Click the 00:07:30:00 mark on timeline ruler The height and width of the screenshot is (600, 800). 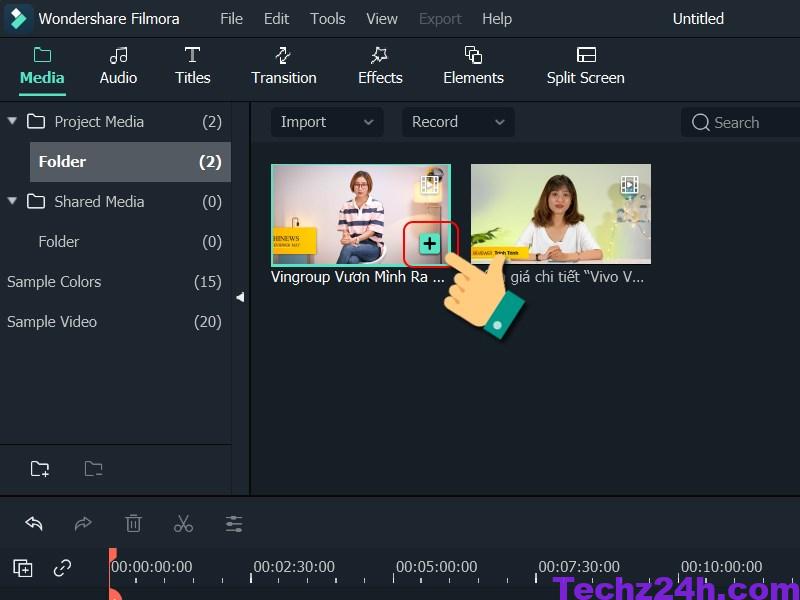pos(579,567)
